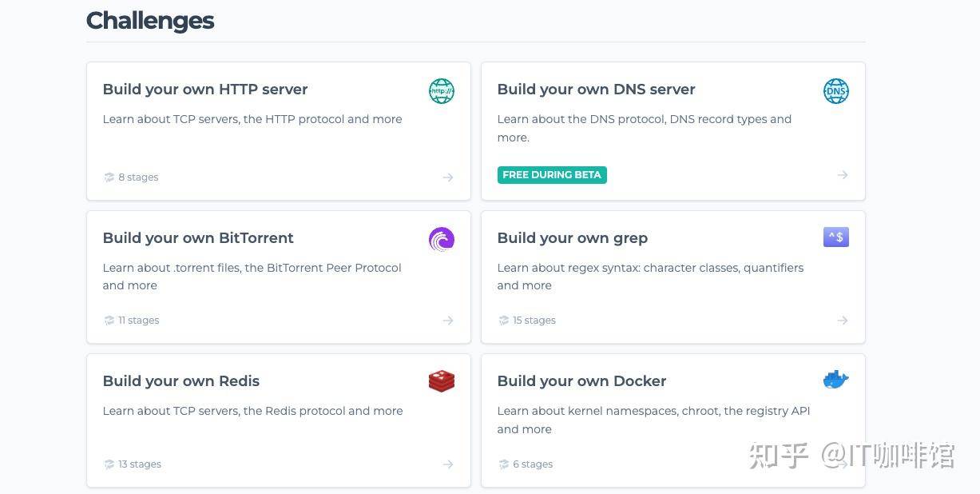Click the Redis protocol description text
Image resolution: width=980 pixels, height=494 pixels.
[x=252, y=411]
